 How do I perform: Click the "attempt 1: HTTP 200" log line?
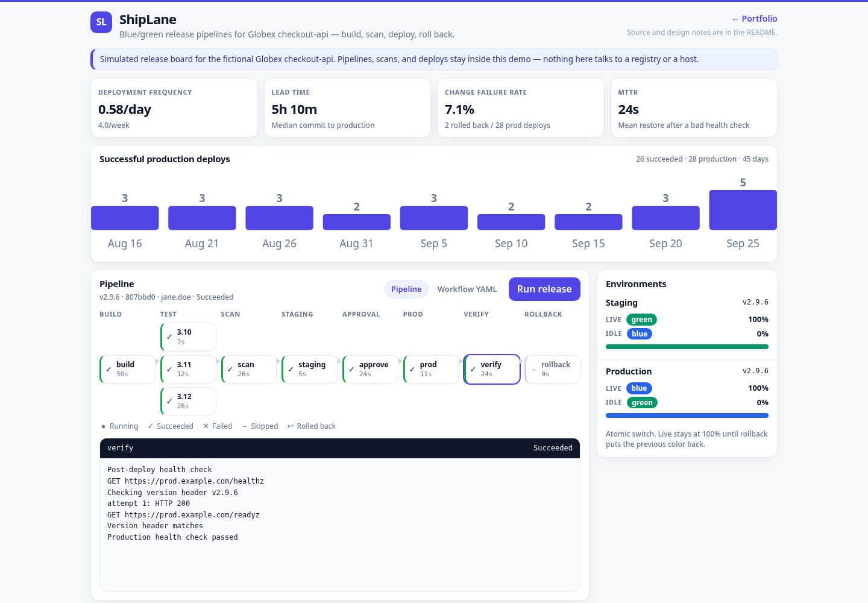tap(148, 504)
